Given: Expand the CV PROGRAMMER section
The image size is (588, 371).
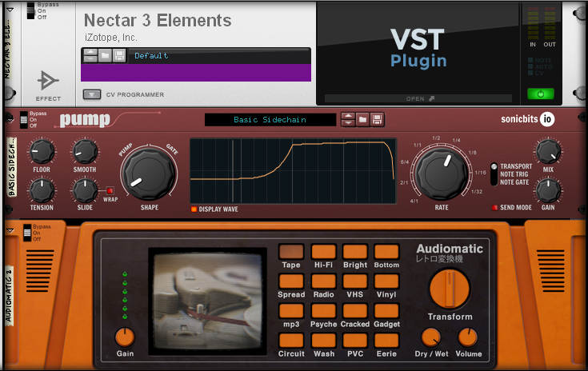Looking at the screenshot, I should (x=92, y=94).
